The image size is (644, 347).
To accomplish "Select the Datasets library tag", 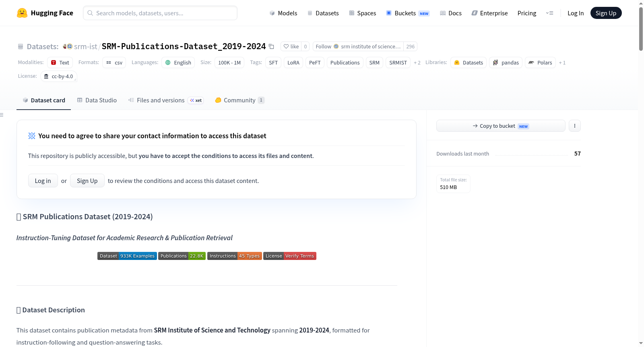I will point(469,62).
